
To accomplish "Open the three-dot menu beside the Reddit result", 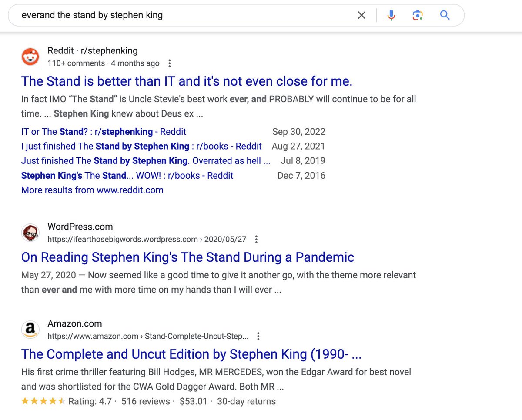I will point(170,63).
